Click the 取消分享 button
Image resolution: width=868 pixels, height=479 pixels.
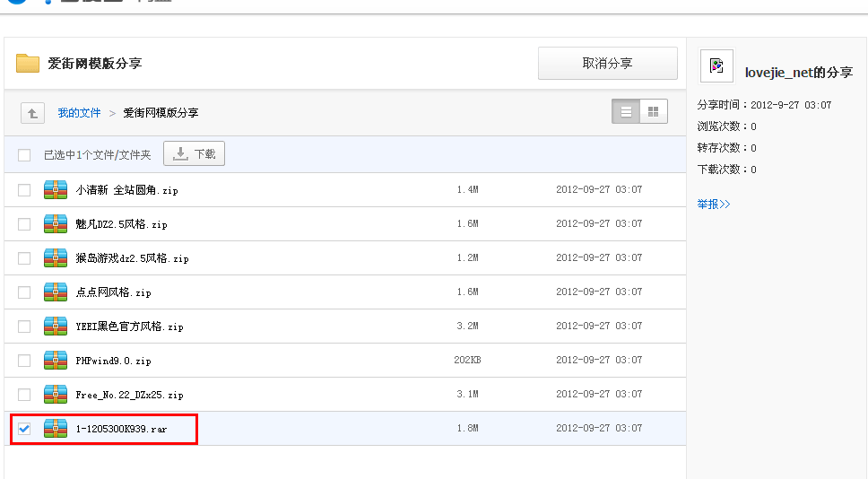pyautogui.click(x=608, y=63)
